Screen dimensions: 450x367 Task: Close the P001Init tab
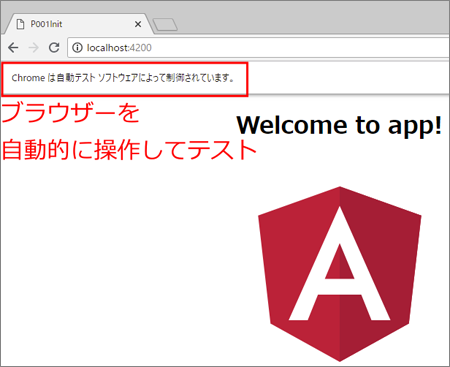138,24
